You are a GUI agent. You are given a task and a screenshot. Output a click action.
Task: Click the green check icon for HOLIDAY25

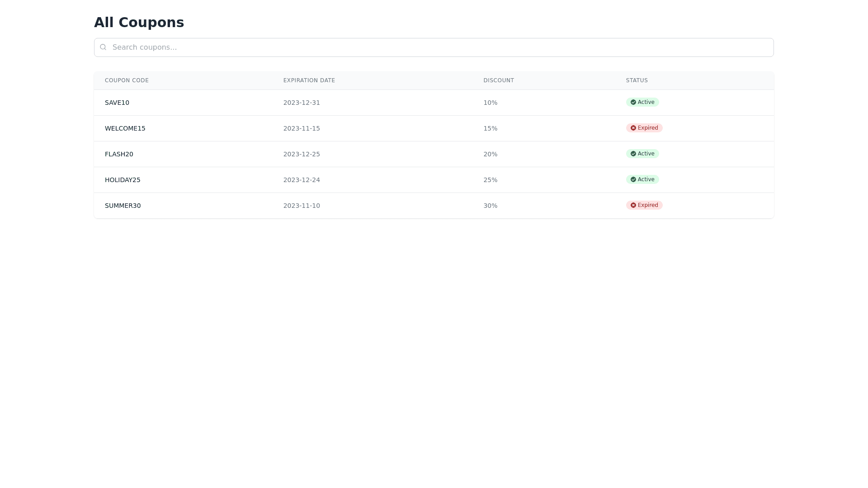633,179
